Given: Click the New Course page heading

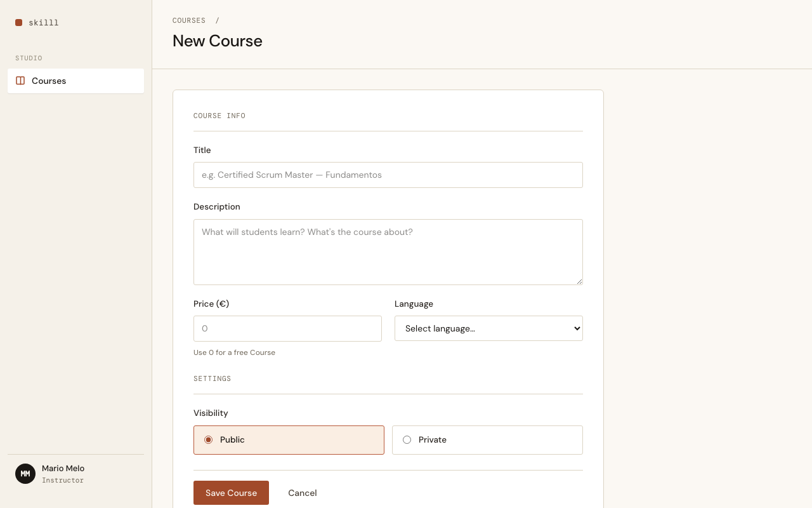Looking at the screenshot, I should click(218, 41).
